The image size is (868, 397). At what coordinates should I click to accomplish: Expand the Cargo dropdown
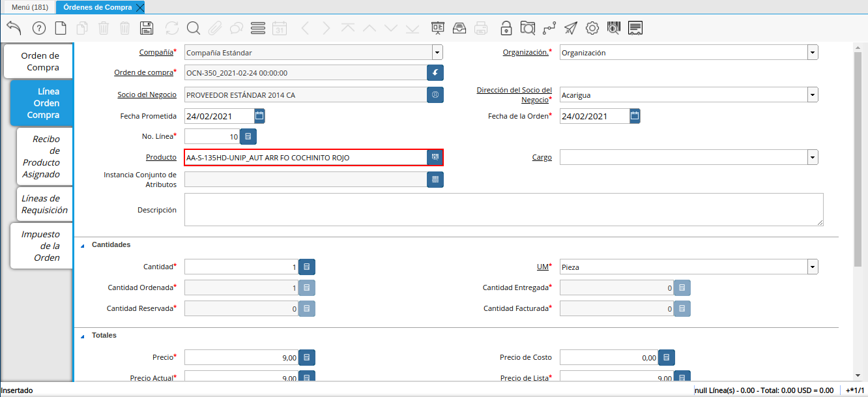click(813, 157)
